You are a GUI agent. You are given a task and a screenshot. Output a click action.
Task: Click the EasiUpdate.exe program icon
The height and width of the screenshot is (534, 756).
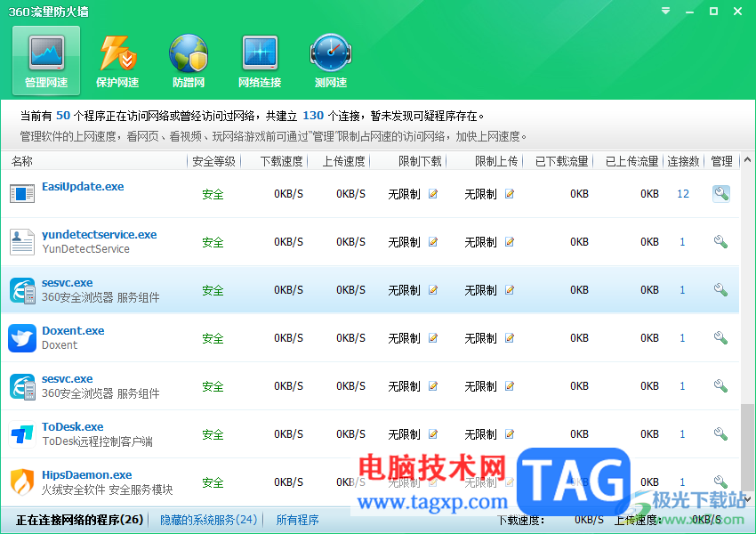[22, 194]
